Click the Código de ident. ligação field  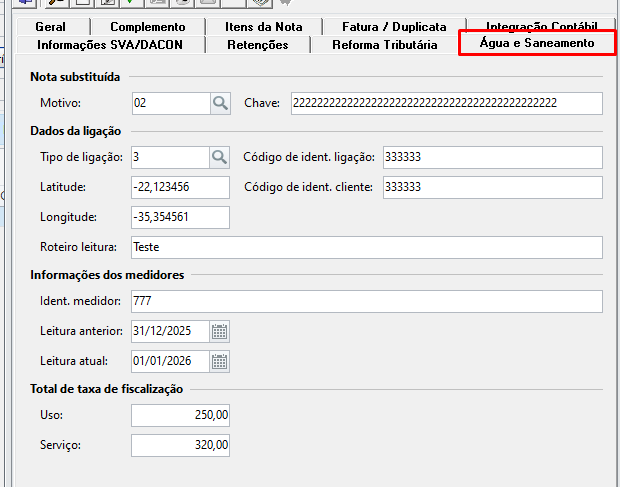coord(493,157)
